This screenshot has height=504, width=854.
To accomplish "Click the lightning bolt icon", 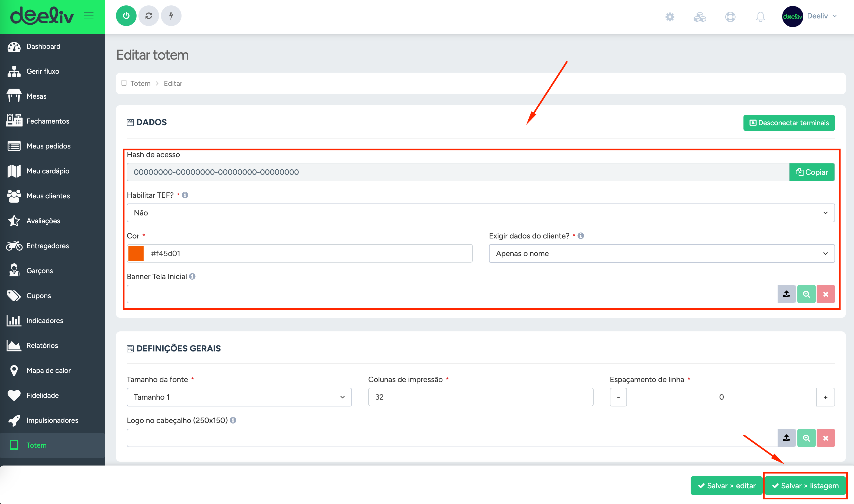I will 171,16.
